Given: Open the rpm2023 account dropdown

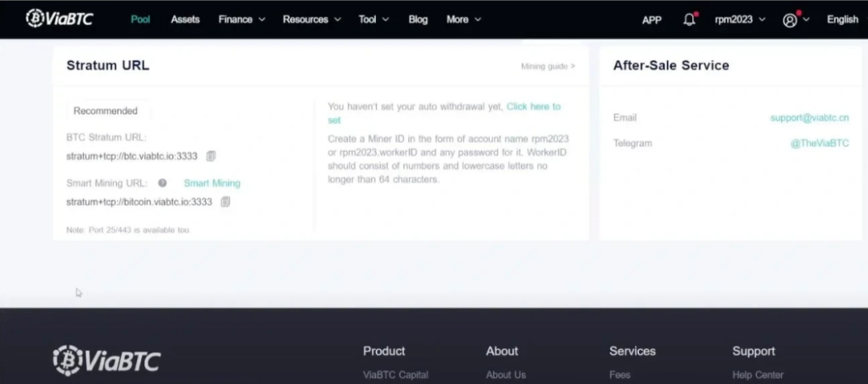Looking at the screenshot, I should (740, 19).
